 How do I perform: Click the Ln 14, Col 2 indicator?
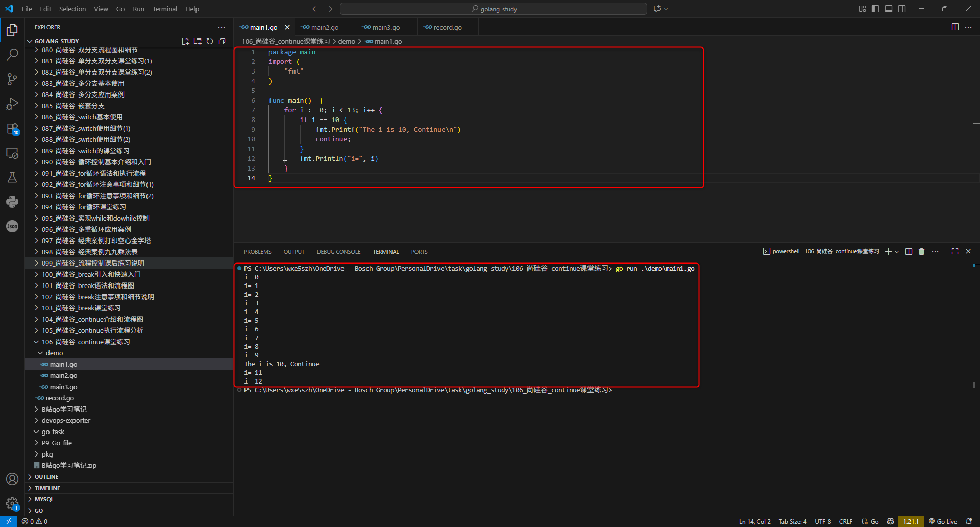(755, 521)
